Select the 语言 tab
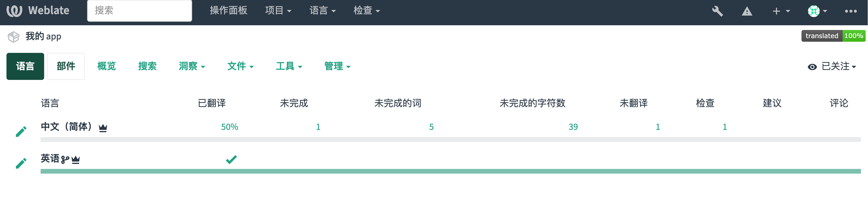 click(25, 66)
